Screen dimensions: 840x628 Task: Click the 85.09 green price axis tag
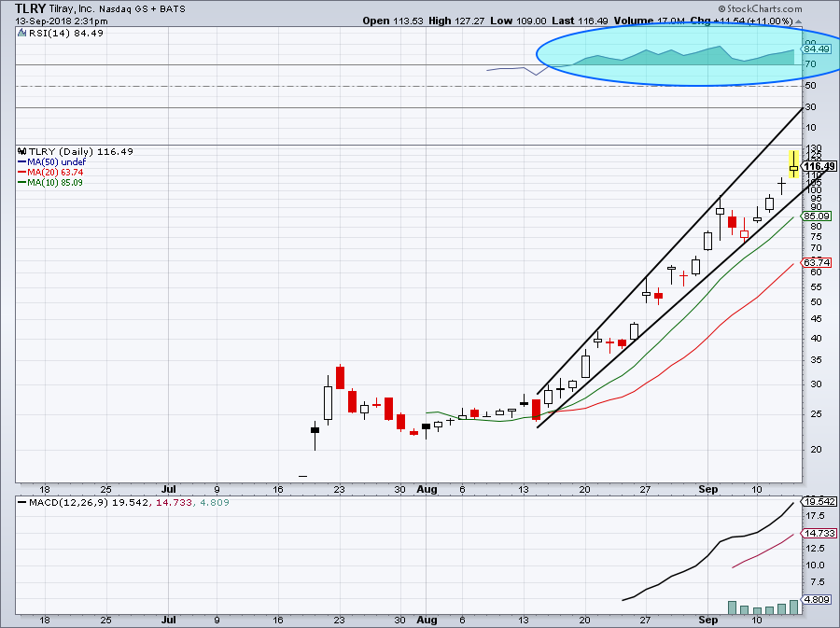tap(817, 216)
